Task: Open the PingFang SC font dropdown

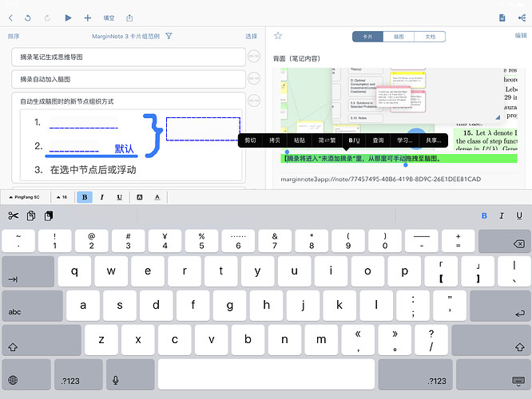Action: point(25,197)
